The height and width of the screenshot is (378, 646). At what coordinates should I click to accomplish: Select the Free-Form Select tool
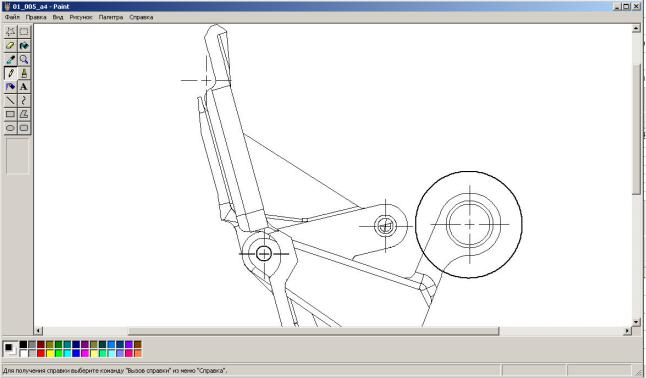(x=10, y=32)
